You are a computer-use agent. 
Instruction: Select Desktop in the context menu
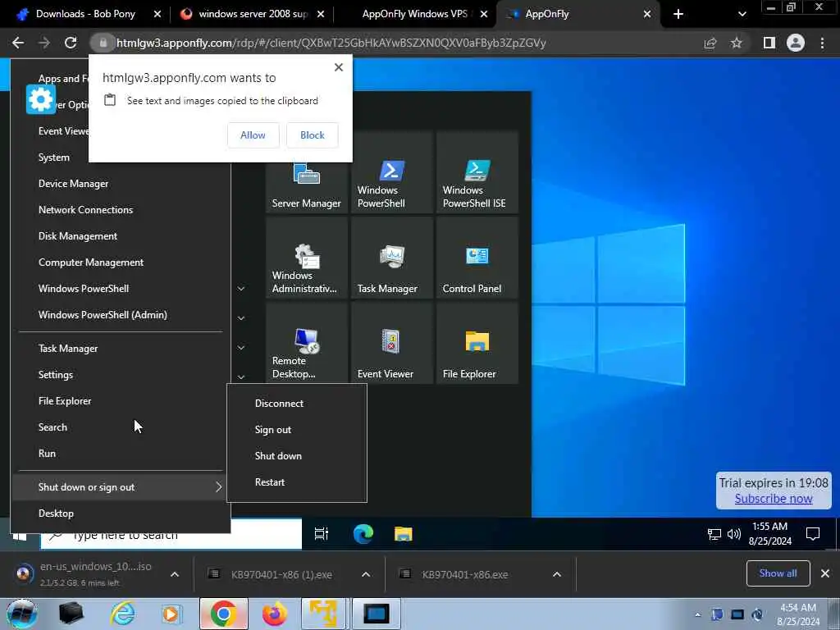pos(121,514)
